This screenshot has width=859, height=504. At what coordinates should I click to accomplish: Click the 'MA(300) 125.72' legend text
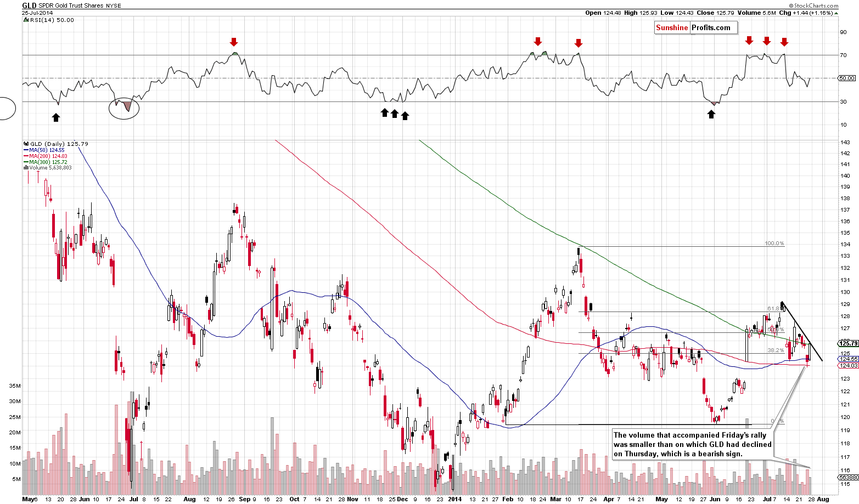tap(49, 162)
